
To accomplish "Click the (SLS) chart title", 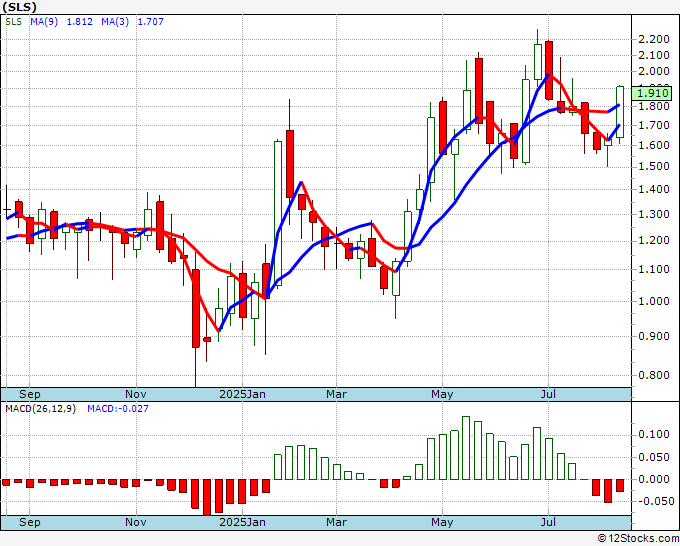I will point(20,7).
